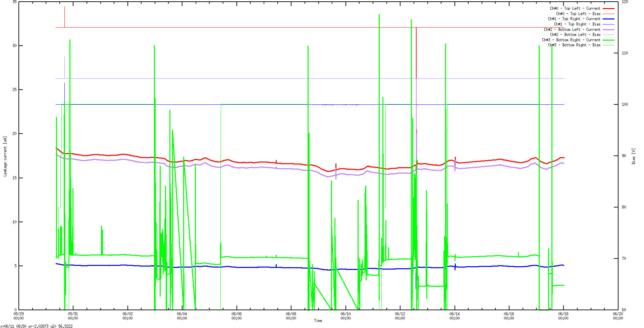Toggle the Ch#3 Bottom Right Bias legend entry
Viewport: 644px width, 328px height.
click(x=574, y=45)
